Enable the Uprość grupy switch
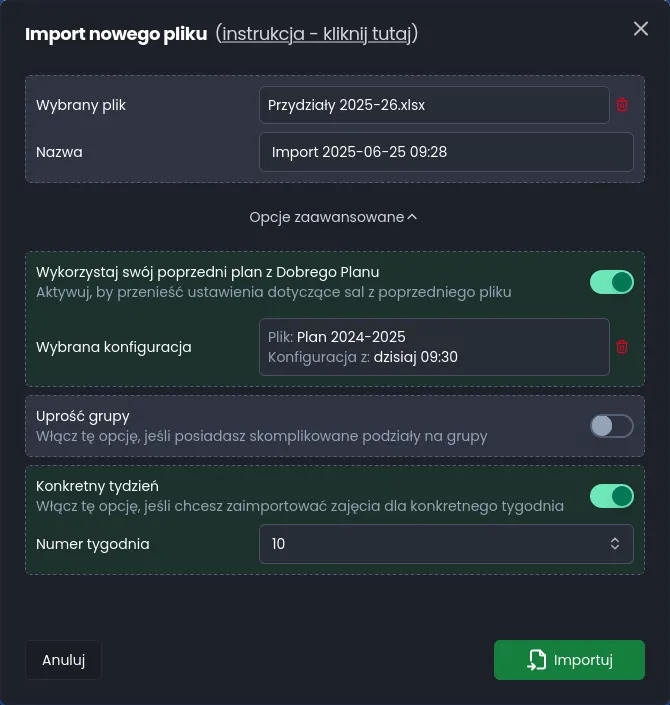This screenshot has width=670, height=705. [x=611, y=426]
